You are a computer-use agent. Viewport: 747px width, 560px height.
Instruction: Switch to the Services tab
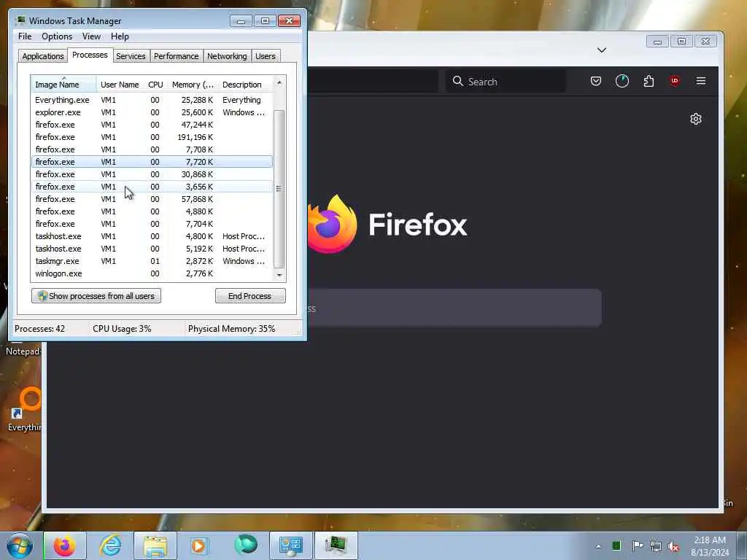tap(131, 56)
